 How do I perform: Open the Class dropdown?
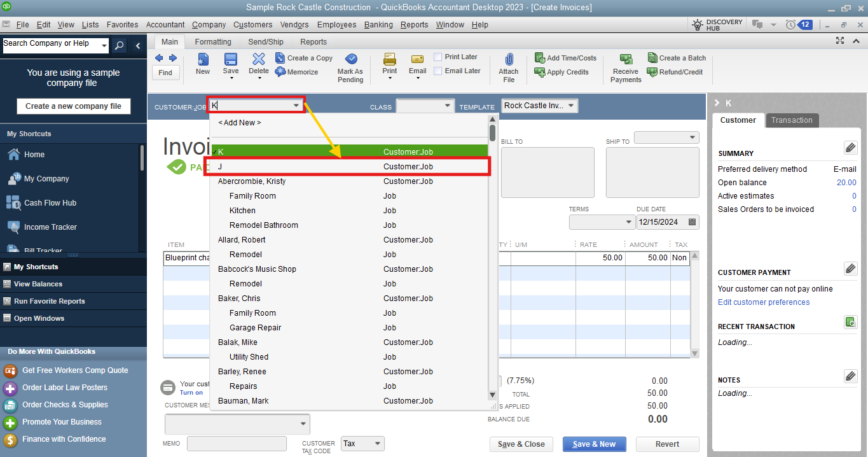point(447,106)
